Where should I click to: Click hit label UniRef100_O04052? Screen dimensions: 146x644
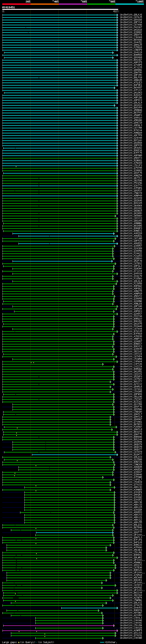(131, 42)
